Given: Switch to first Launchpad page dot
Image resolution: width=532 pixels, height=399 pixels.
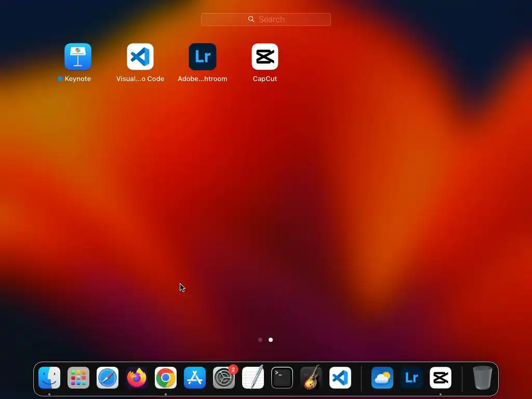Looking at the screenshot, I should point(260,340).
